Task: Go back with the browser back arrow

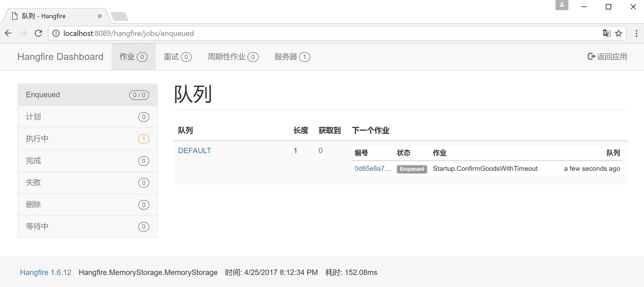Action: point(8,33)
